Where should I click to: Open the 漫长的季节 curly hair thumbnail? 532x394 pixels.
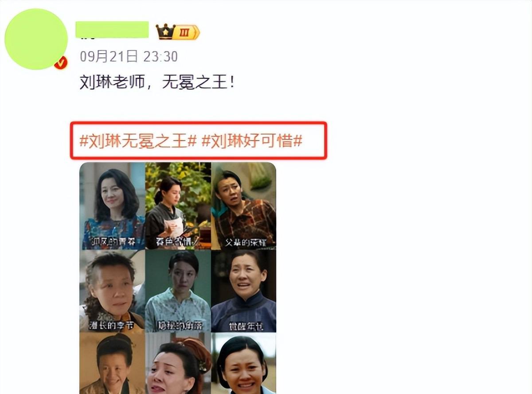[x=112, y=291]
